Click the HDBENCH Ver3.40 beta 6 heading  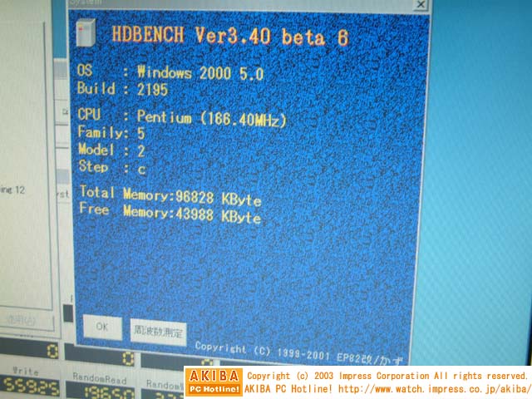tap(229, 37)
